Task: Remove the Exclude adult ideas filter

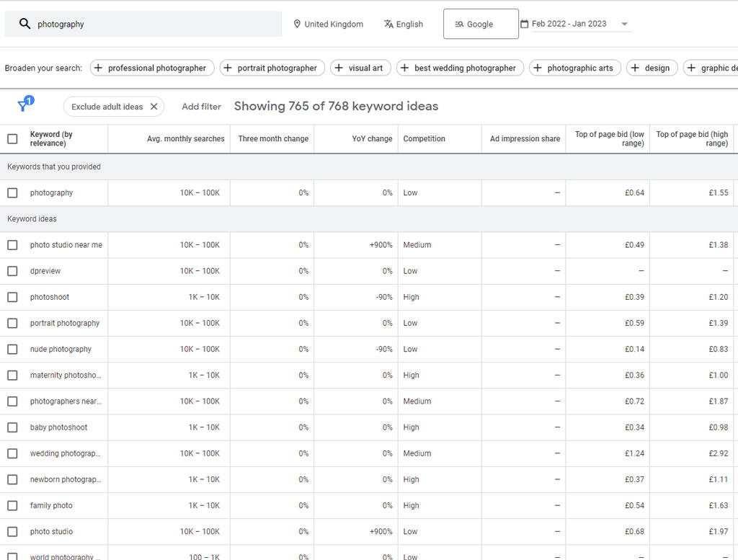Action: [x=152, y=106]
